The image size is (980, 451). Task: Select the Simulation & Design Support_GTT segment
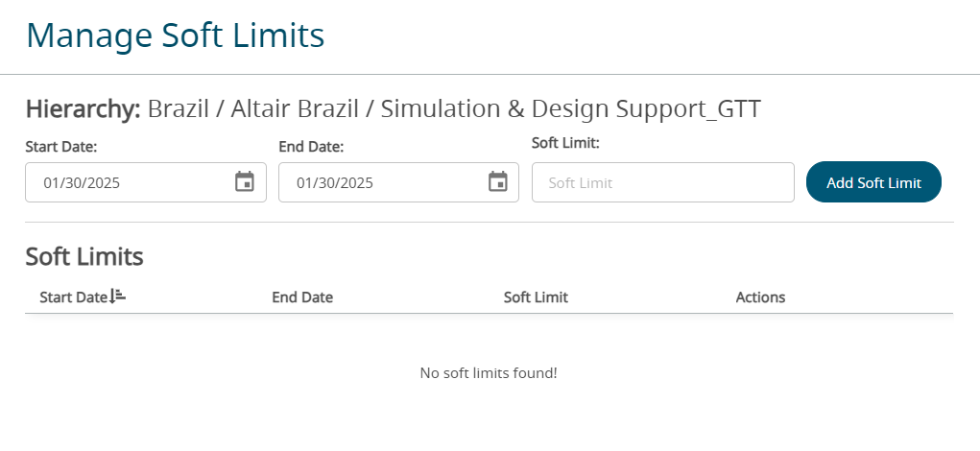(570, 109)
